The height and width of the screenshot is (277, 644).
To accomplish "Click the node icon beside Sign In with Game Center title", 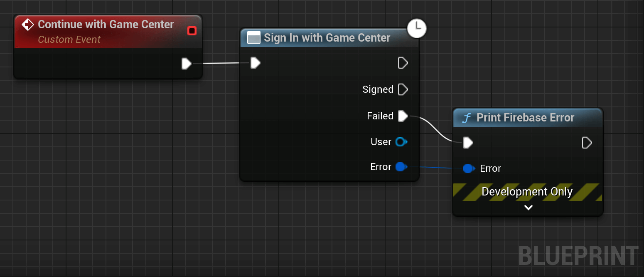I will (x=253, y=38).
